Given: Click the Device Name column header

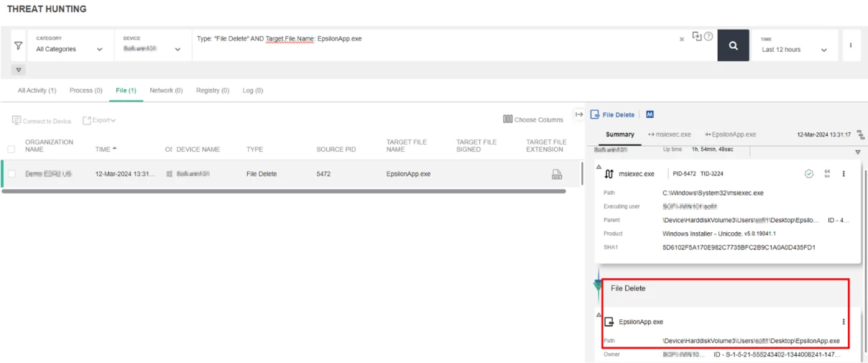Looking at the screenshot, I should coord(198,150).
